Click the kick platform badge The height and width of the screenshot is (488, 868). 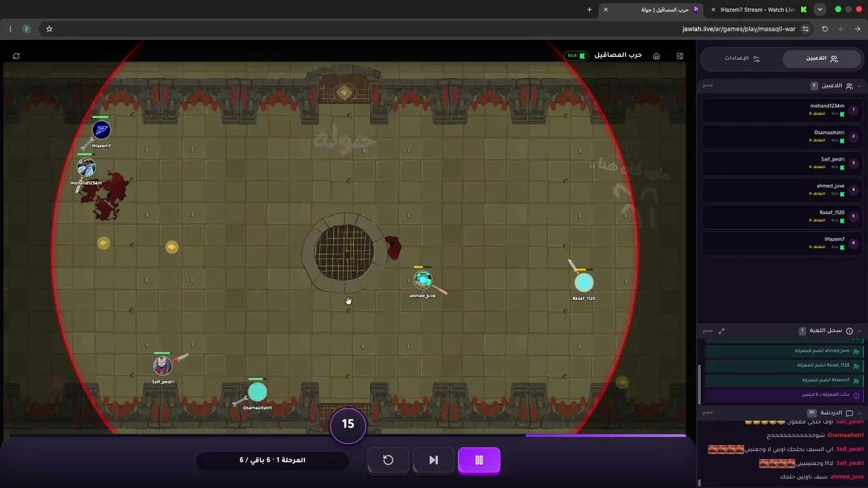(x=576, y=56)
